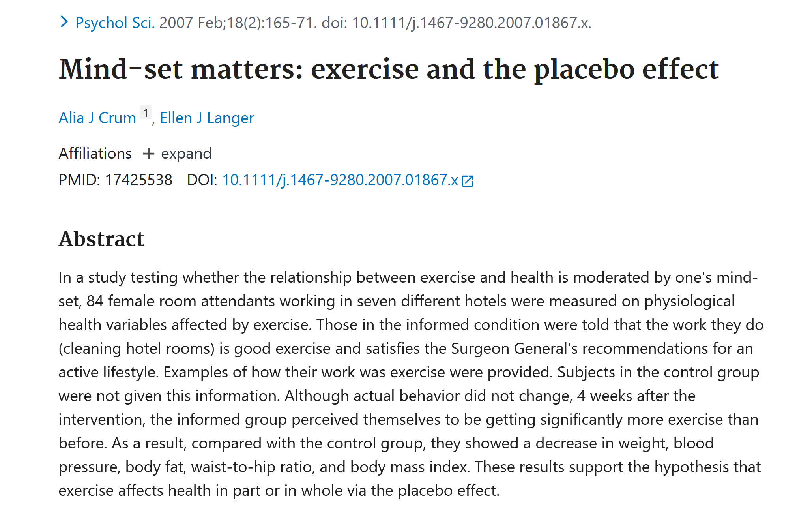Click the final abstract line ending placebo effect
Viewport: 812px width, 510px height.
(x=279, y=491)
